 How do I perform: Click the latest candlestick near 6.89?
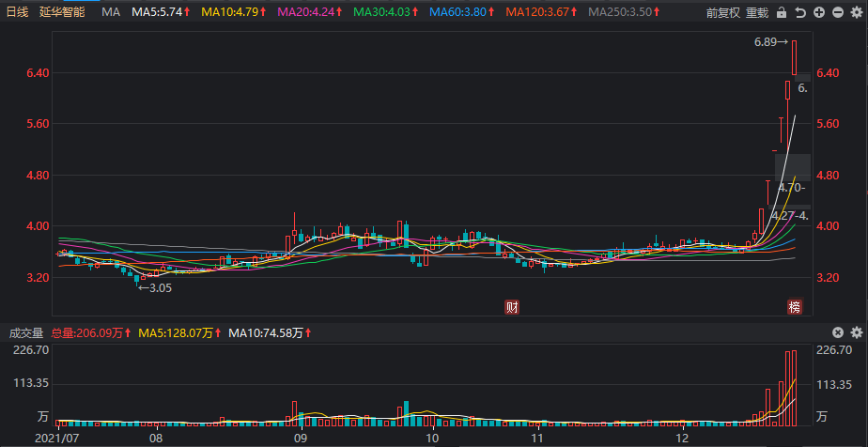click(795, 57)
